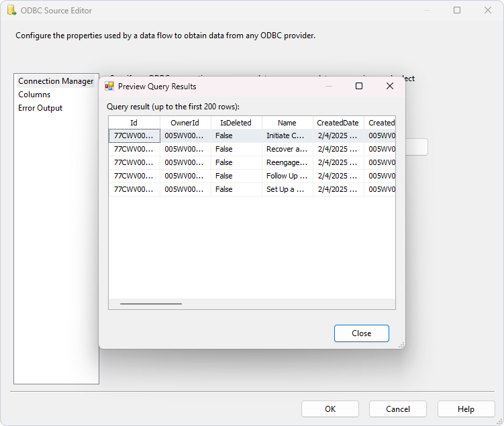Switch to the Columns page
This screenshot has width=504, height=426.
coord(34,95)
